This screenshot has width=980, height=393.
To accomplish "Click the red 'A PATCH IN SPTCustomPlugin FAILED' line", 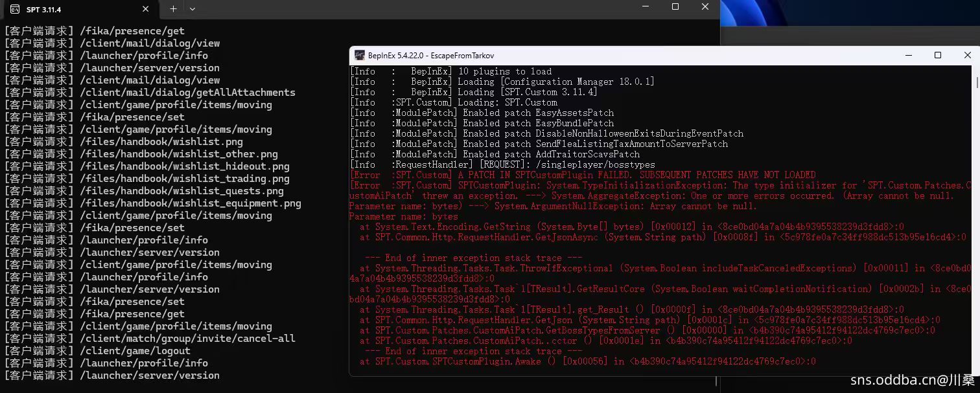I will click(582, 175).
